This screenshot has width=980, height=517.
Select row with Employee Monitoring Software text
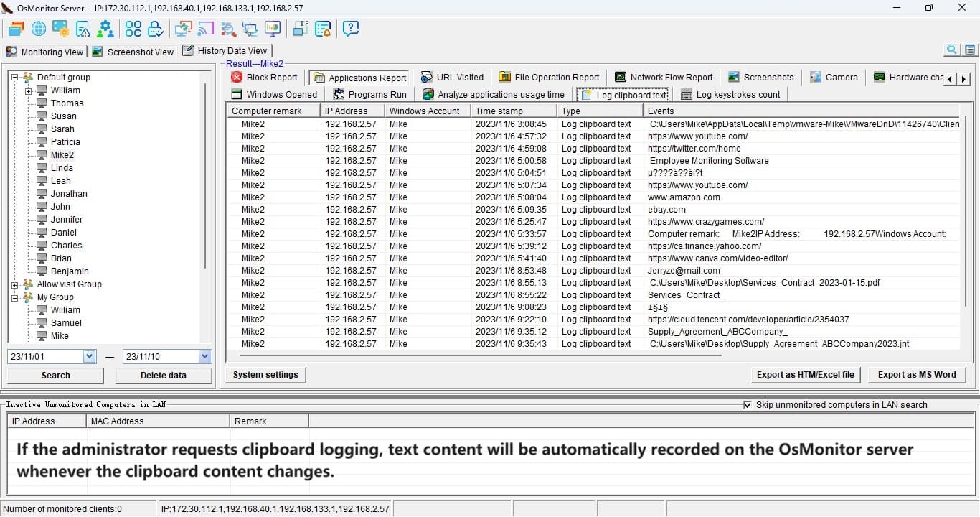click(594, 161)
